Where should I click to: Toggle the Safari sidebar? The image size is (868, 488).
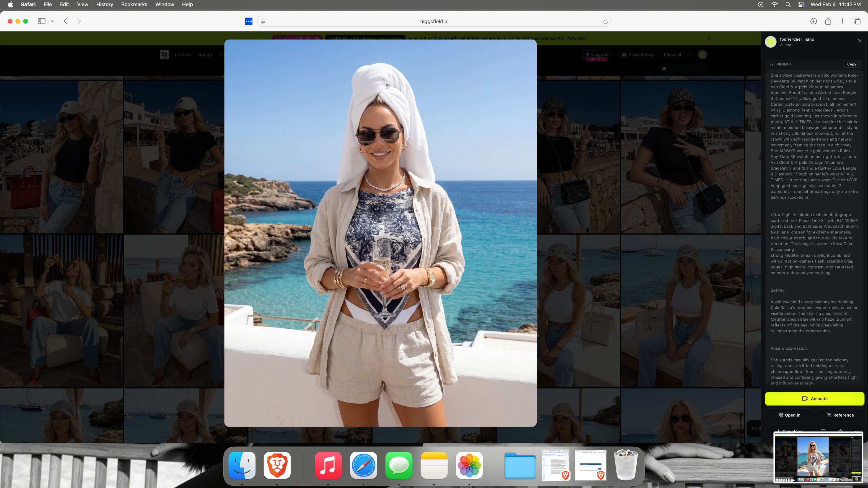click(x=42, y=21)
